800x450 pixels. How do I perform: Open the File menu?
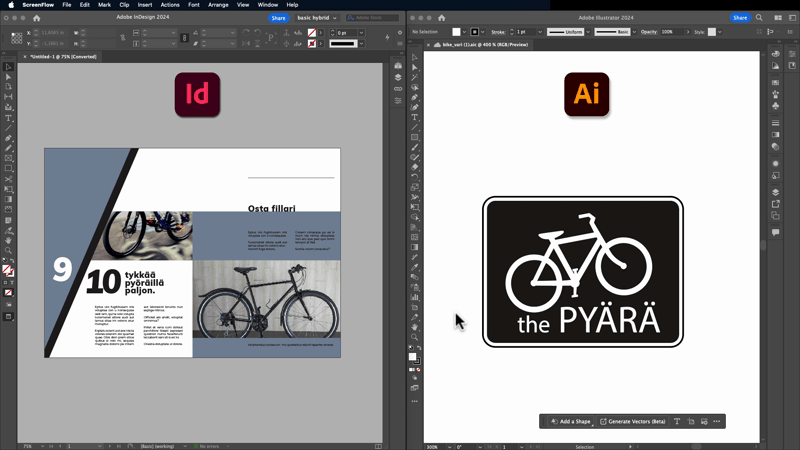click(x=67, y=5)
